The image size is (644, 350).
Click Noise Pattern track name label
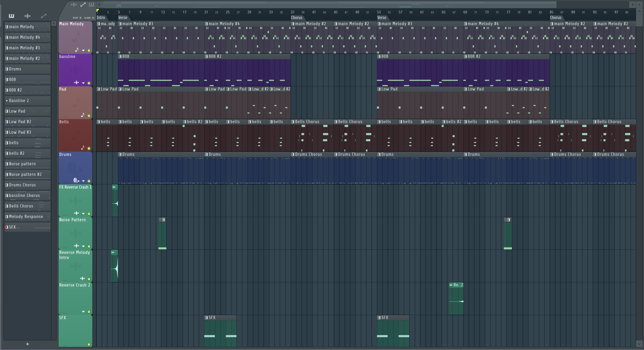click(73, 220)
